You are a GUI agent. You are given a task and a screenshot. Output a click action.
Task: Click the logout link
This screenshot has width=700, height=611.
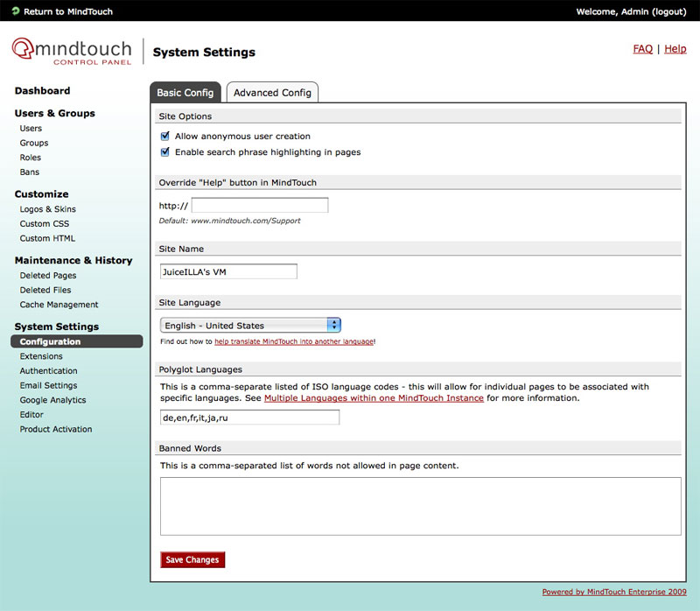point(669,11)
